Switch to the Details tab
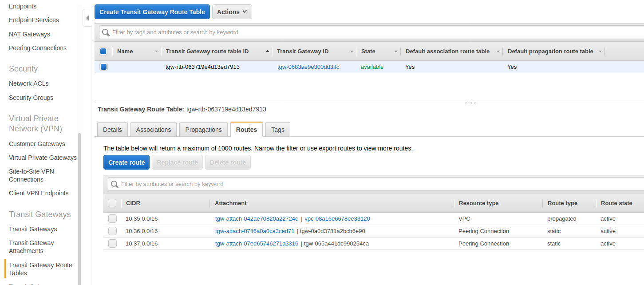644x285 pixels. (x=112, y=130)
